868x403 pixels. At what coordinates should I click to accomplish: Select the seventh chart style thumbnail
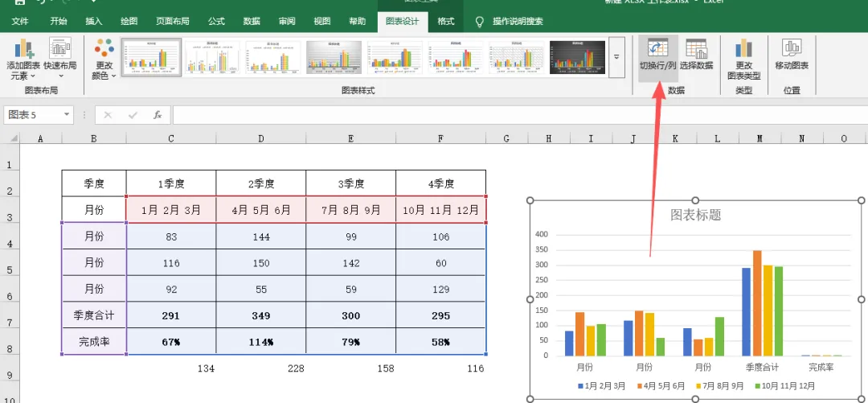point(517,58)
